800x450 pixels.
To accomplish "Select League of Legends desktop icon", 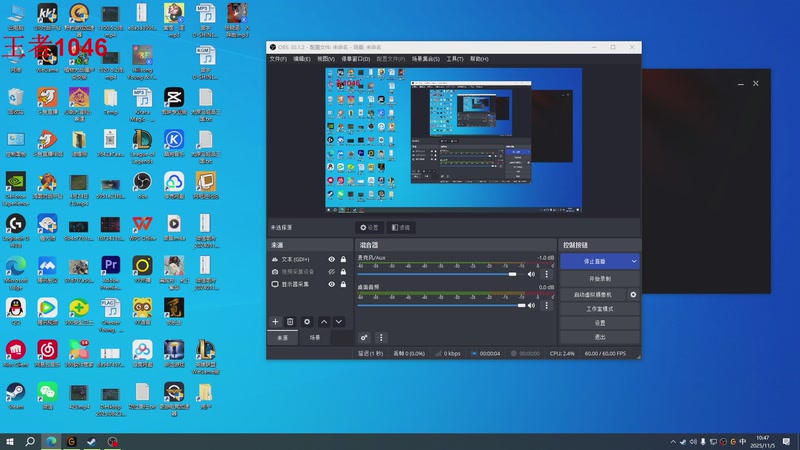I will (x=142, y=146).
